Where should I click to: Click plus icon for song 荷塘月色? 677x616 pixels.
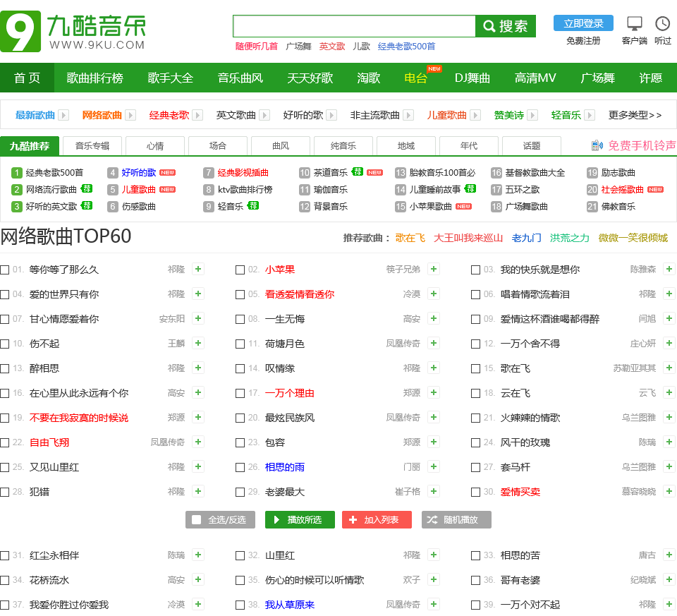[434, 343]
